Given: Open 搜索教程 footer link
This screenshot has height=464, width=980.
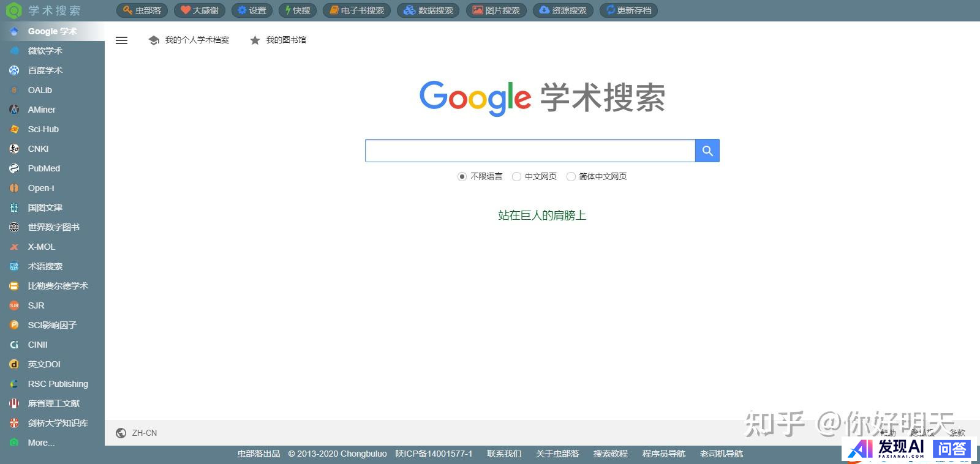Looking at the screenshot, I should [x=611, y=454].
